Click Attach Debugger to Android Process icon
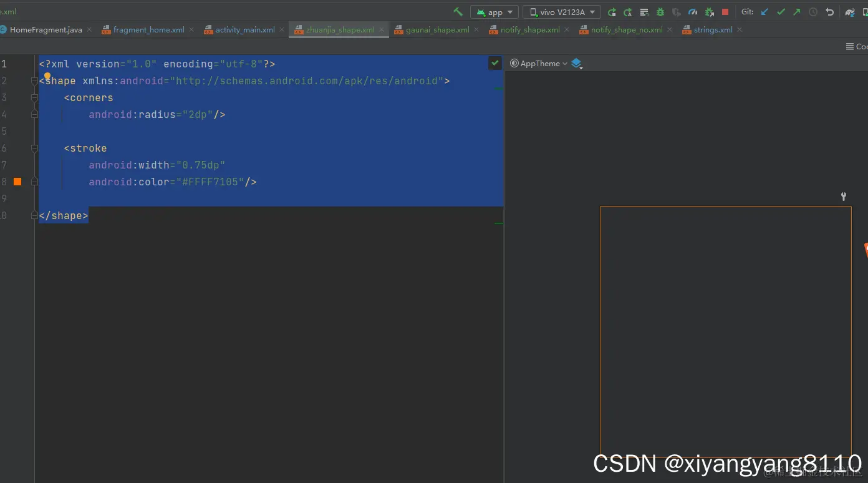The height and width of the screenshot is (483, 868). pyautogui.click(x=709, y=12)
